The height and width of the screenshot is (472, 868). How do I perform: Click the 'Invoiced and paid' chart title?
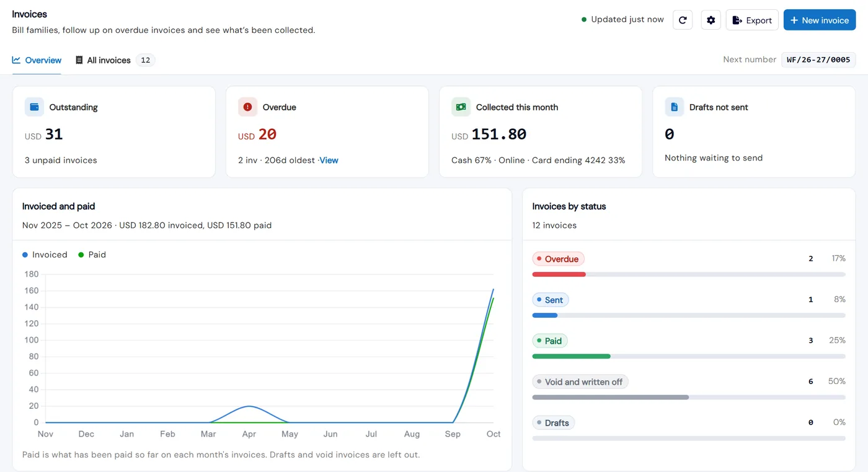click(59, 206)
